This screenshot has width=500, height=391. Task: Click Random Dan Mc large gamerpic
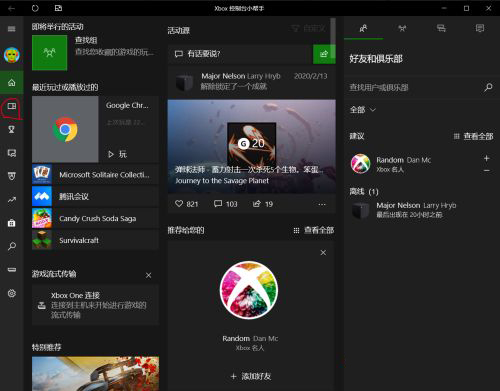[249, 290]
